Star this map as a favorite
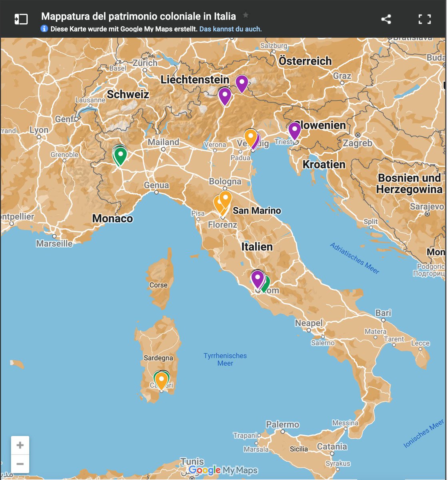Viewport: 448px width, 480px height. [246, 15]
